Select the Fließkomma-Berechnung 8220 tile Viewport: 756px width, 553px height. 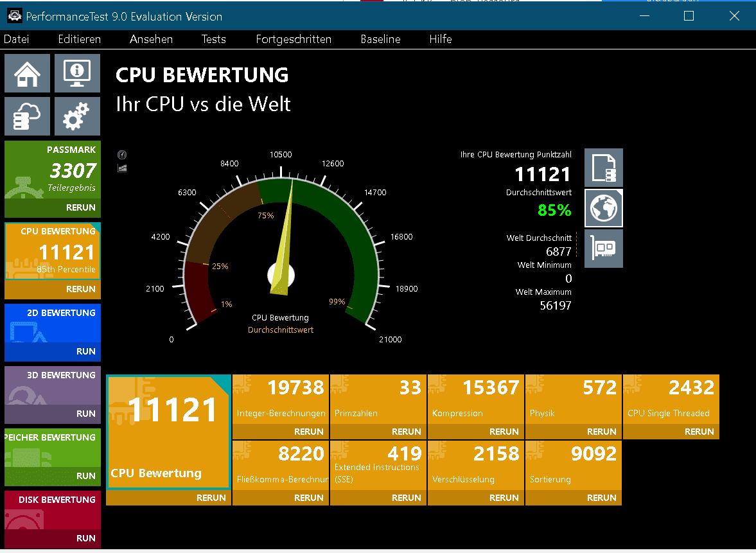click(x=281, y=465)
